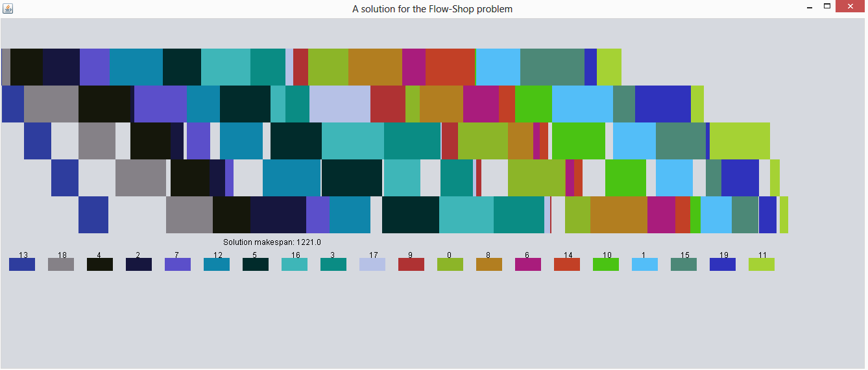Click the brown job 8 bar in the top row
The image size is (868, 370).
coord(375,67)
